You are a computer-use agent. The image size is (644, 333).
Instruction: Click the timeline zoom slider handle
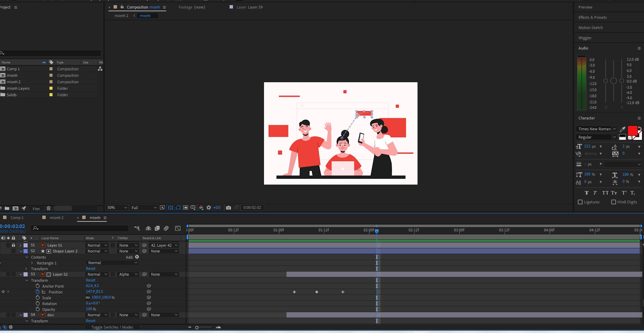click(x=197, y=328)
